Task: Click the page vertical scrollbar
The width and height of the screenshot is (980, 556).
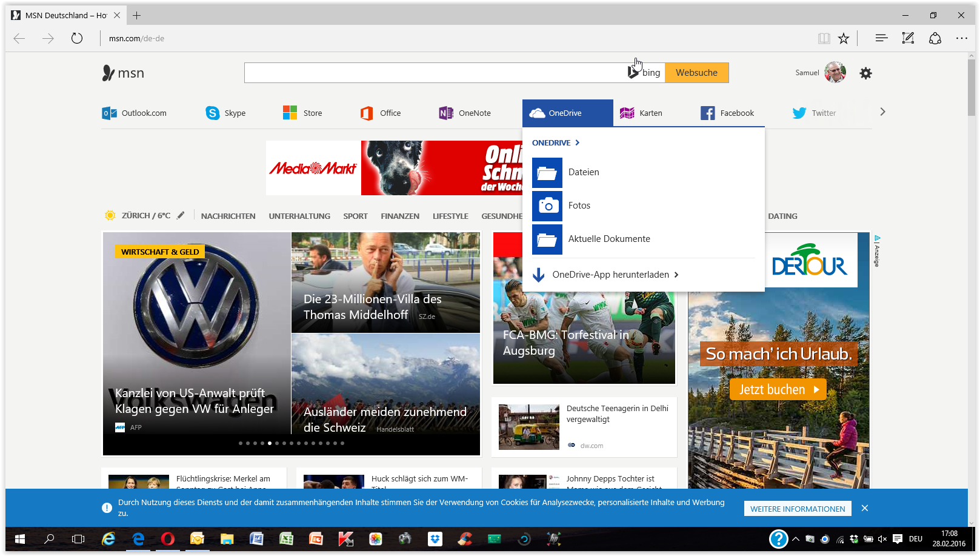Action: (x=972, y=88)
